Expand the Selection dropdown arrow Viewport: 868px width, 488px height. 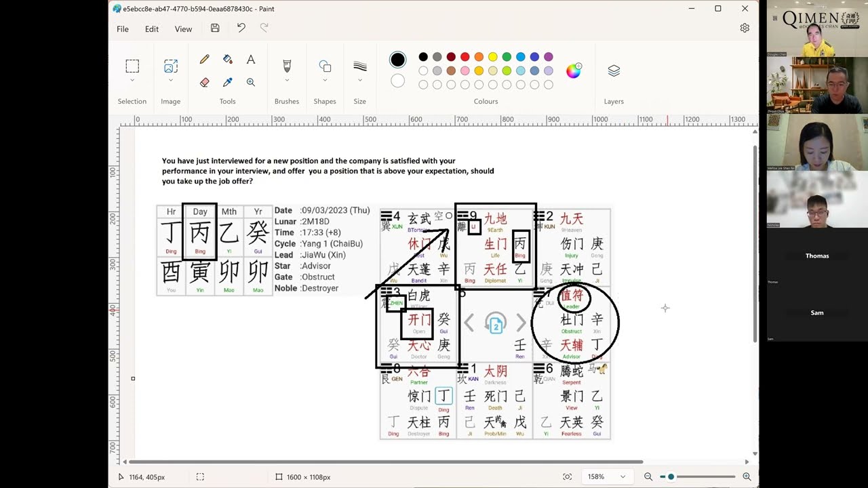[132, 80]
